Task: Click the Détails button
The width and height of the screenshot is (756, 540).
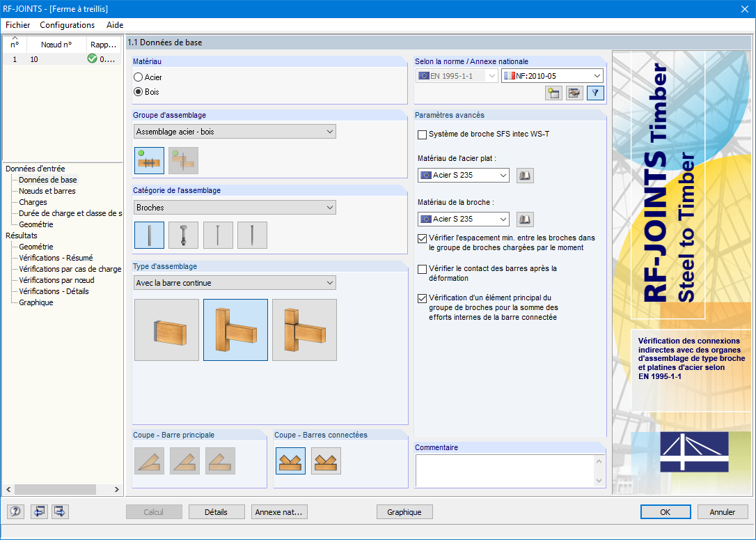Action: point(216,512)
